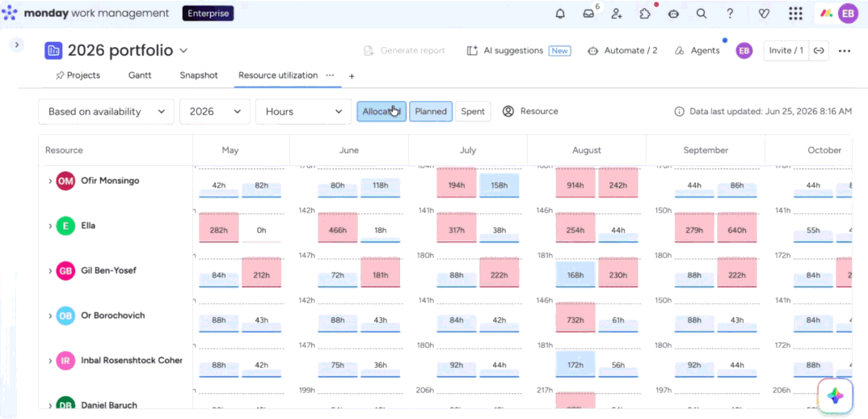This screenshot has height=419, width=868.
Task: Click Ofir's red 914h August bar
Action: [x=575, y=182]
